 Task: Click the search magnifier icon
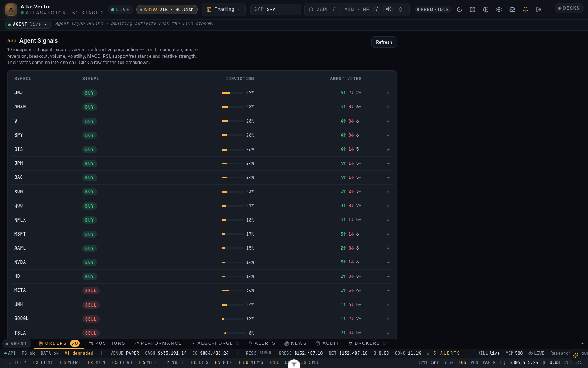(311, 10)
